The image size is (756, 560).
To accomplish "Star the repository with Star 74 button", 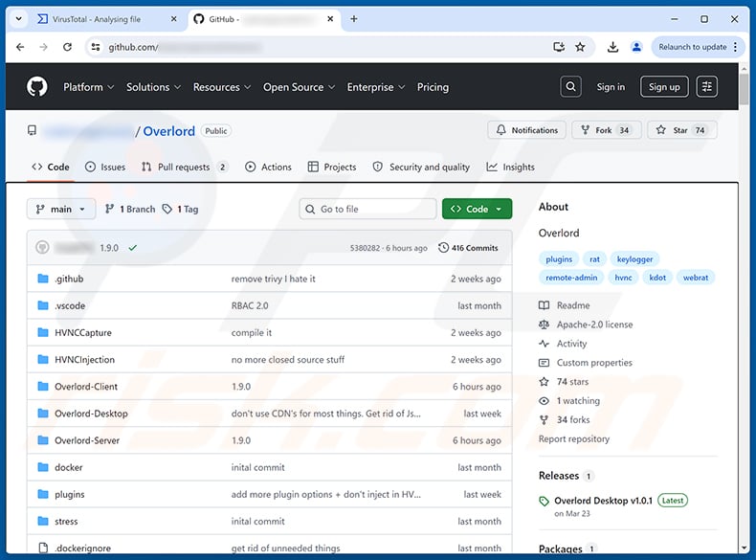I will (681, 130).
